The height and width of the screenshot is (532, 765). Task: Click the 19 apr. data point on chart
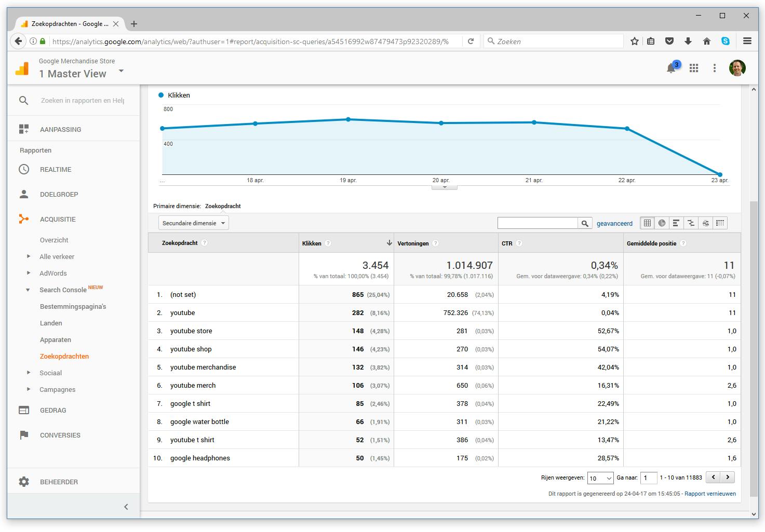pos(348,119)
